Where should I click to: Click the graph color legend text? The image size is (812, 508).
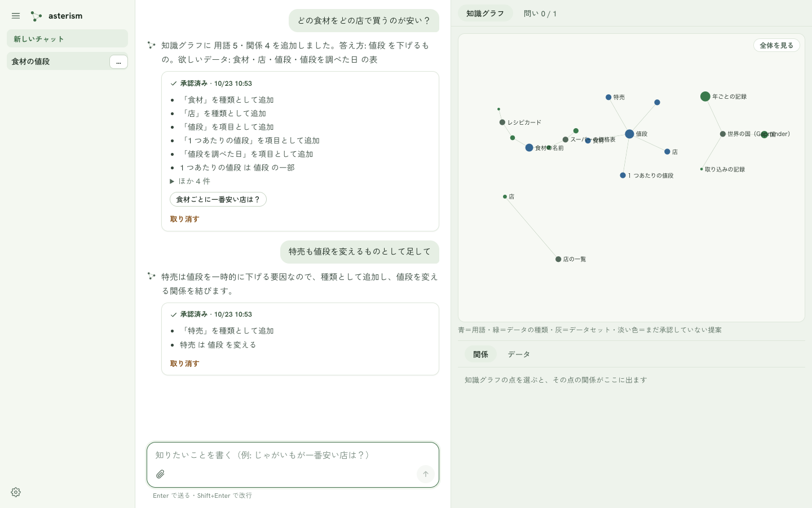coord(590,330)
